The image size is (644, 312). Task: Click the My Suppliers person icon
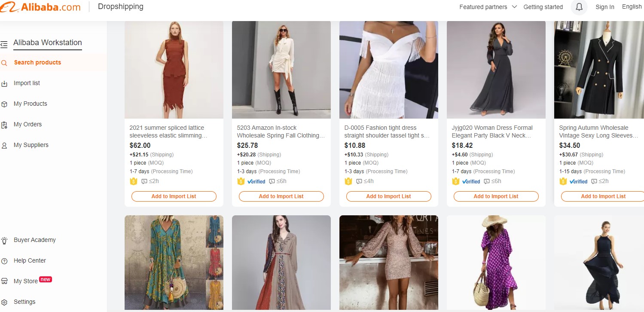4,145
